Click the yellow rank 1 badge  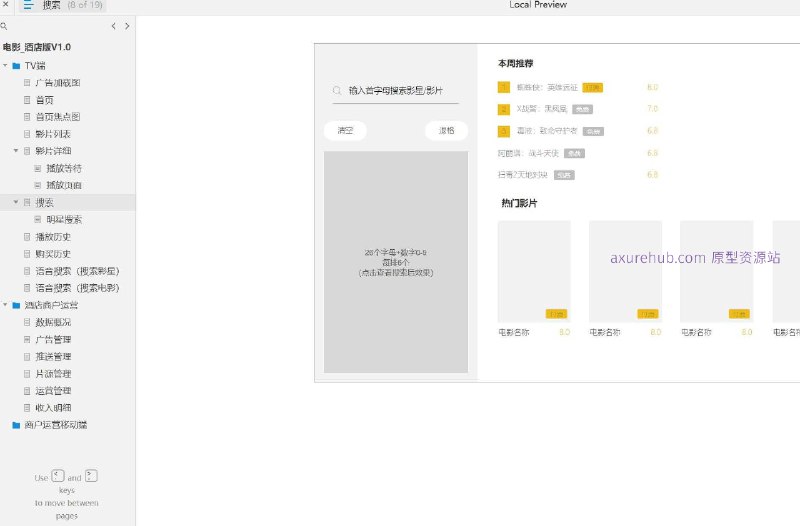[504, 88]
